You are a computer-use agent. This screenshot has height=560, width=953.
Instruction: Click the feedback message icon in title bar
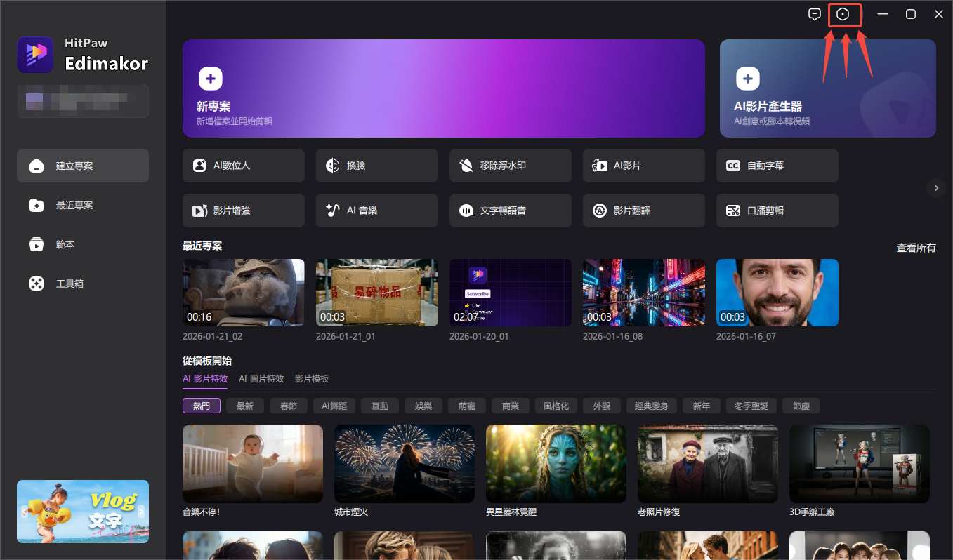pos(815,14)
